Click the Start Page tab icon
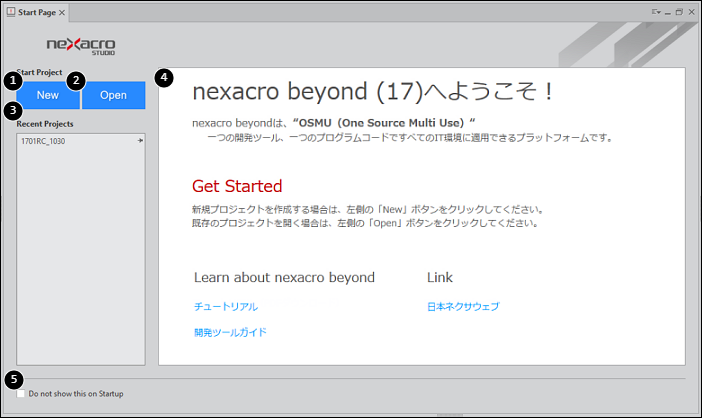702x418 pixels. coord(11,12)
